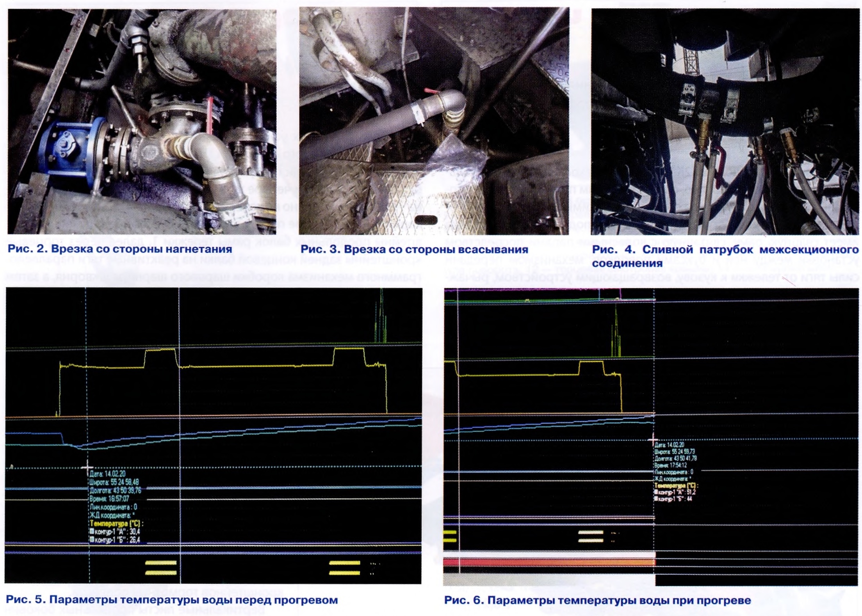Open the Рис. 2 pressure-side photo

[142, 121]
